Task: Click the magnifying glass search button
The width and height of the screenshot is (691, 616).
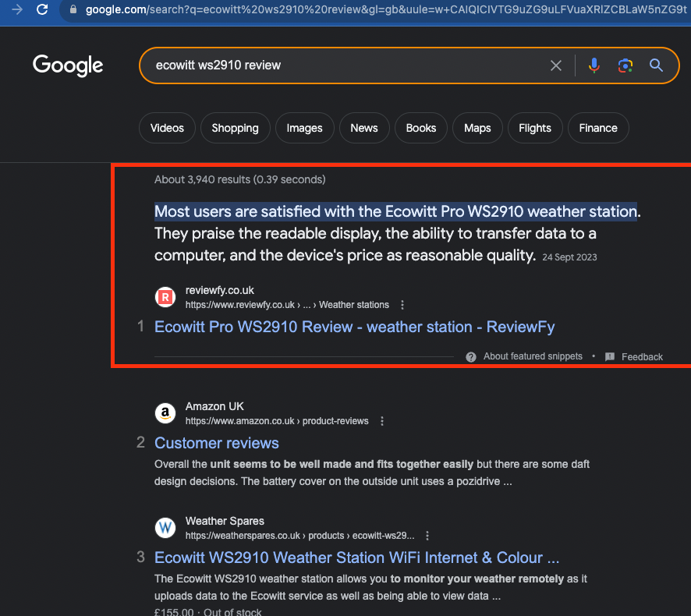Action: click(656, 65)
